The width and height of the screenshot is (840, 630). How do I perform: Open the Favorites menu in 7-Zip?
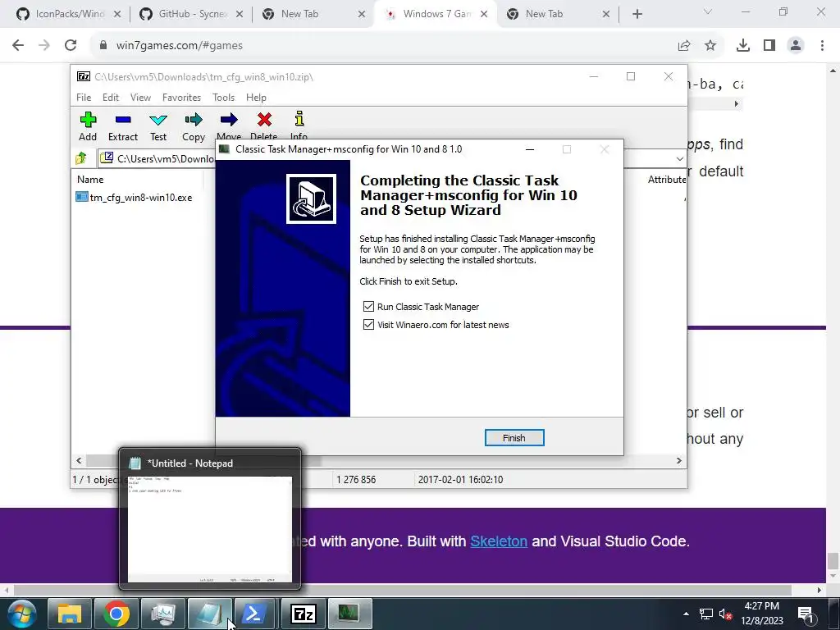tap(181, 98)
